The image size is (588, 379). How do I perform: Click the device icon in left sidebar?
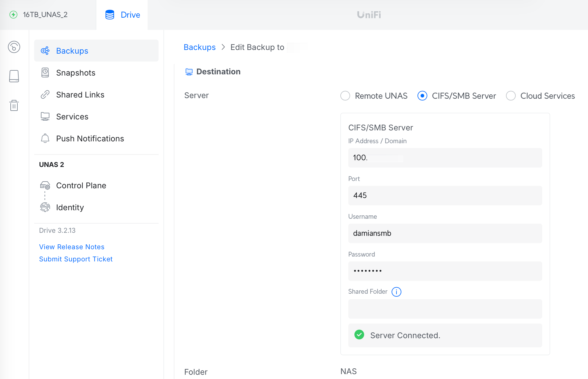click(x=14, y=76)
